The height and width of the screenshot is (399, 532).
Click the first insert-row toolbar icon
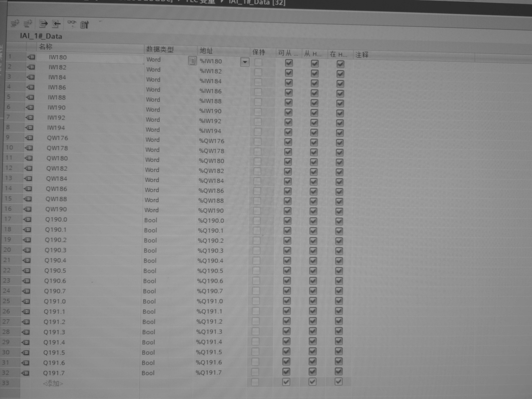(x=15, y=23)
